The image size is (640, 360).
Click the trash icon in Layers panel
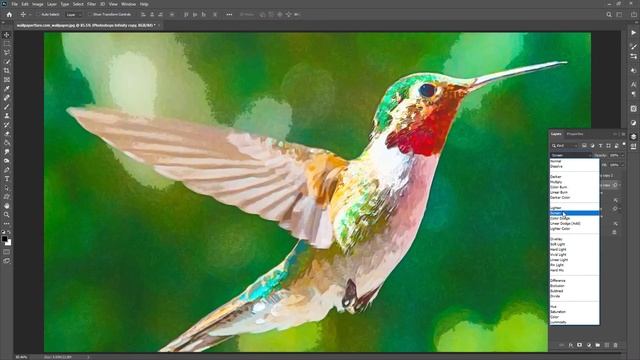(616, 345)
